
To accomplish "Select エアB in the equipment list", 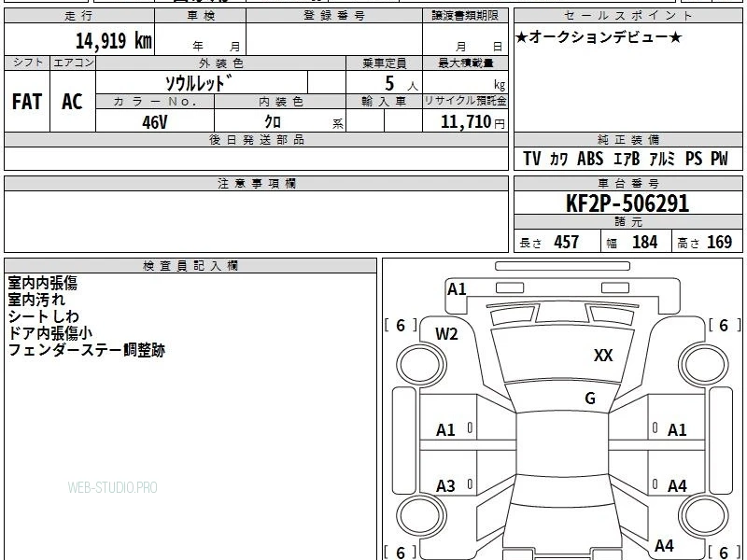I will (626, 159).
